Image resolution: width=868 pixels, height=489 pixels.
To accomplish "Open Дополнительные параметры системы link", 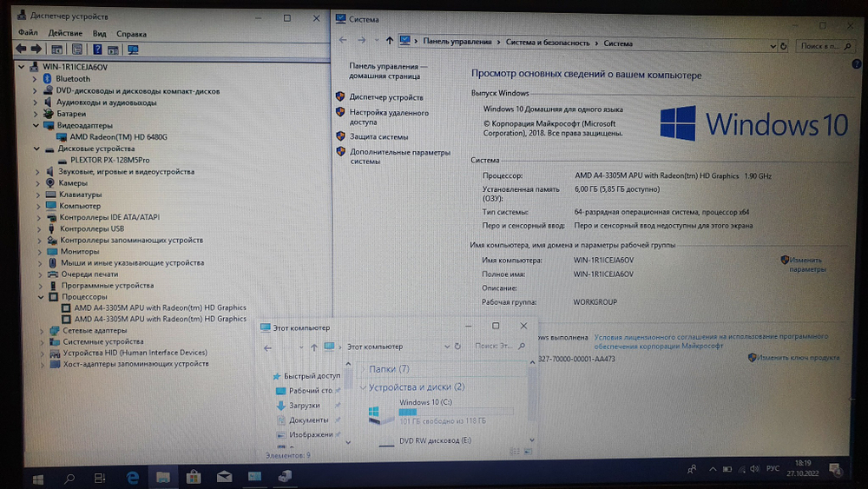I will 399,156.
